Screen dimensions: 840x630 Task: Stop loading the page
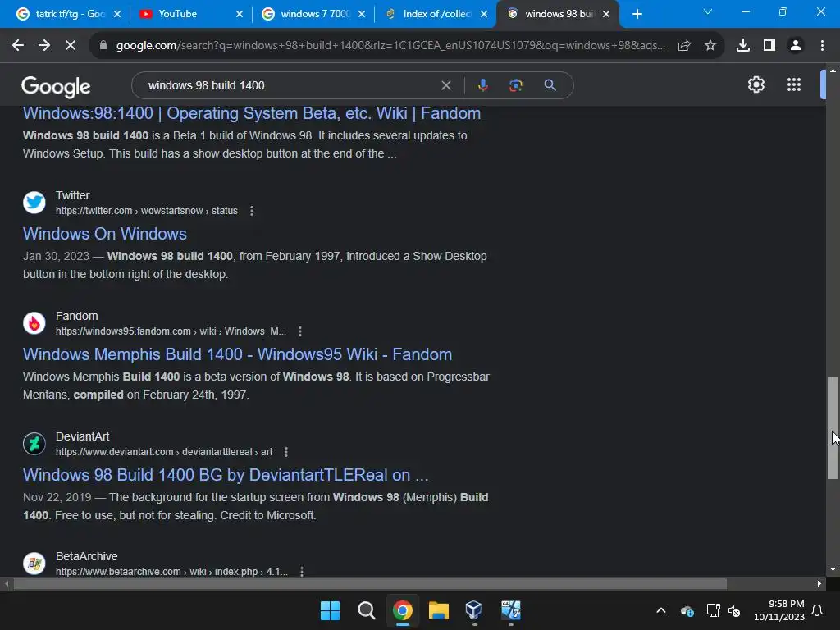click(71, 46)
